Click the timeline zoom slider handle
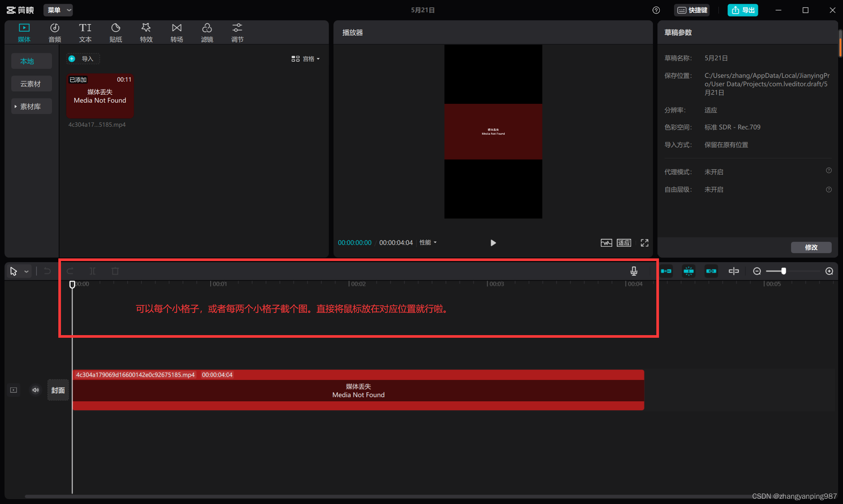843x504 pixels. [x=784, y=271]
